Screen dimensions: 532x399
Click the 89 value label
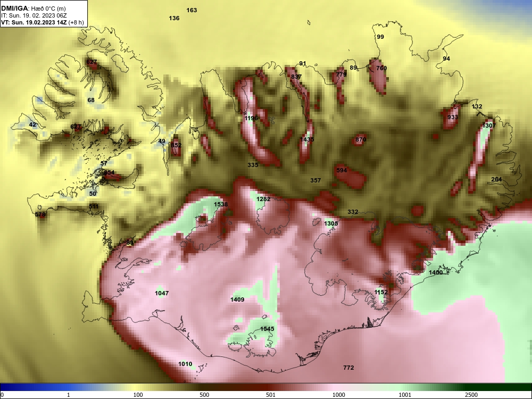coord(353,68)
